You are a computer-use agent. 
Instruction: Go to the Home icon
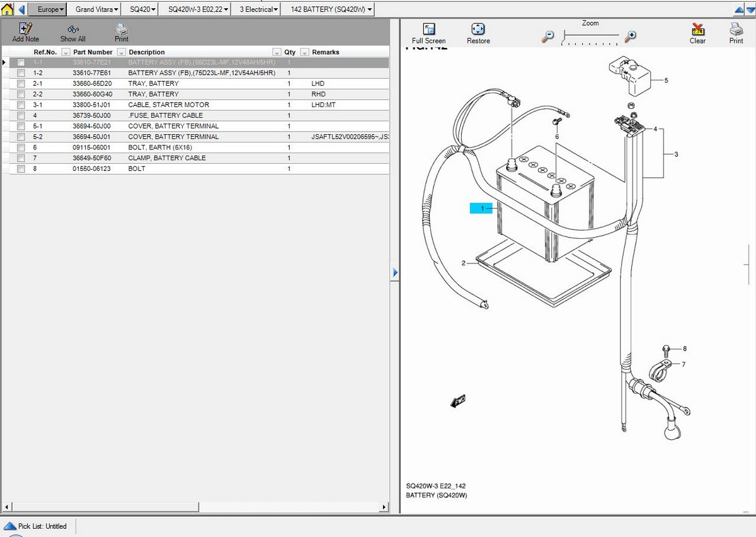point(7,9)
